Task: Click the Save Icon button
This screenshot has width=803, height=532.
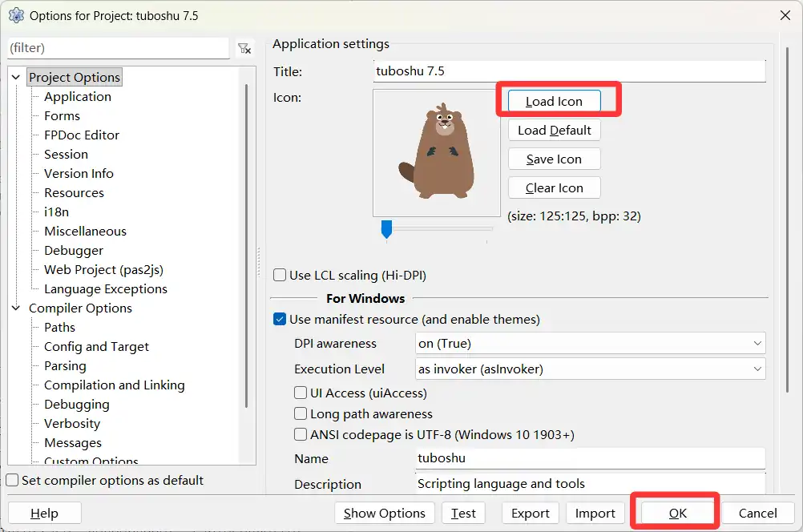Action: tap(554, 159)
